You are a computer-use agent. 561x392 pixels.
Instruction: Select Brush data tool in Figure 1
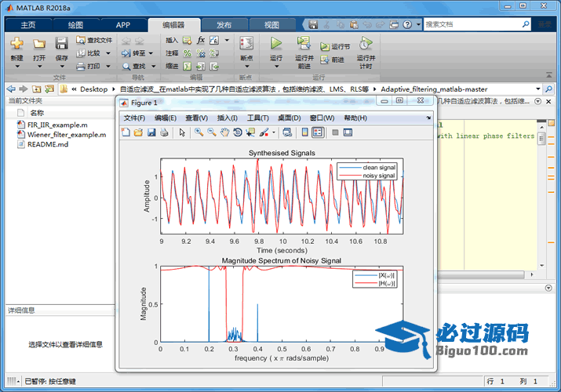click(x=264, y=132)
